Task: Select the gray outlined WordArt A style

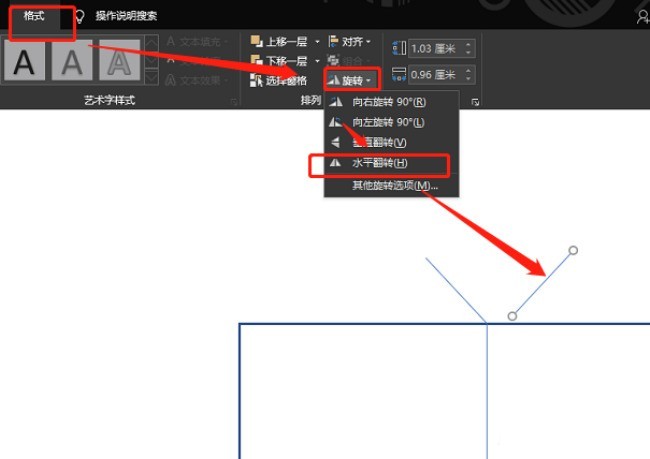Action: coord(120,60)
